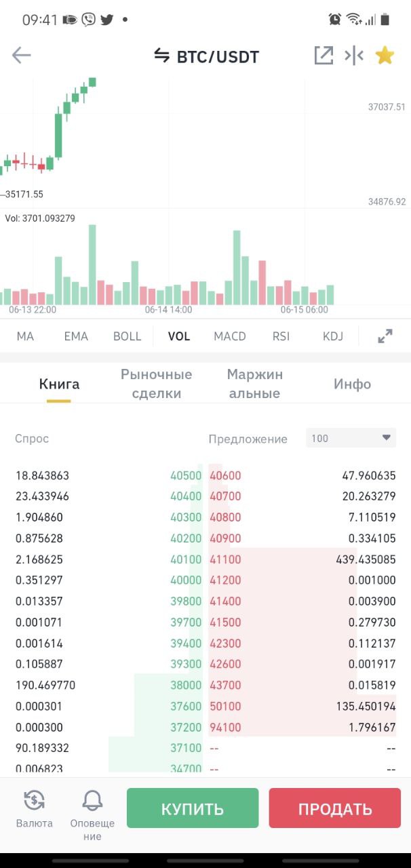Select the BOLL indicator
Image resolution: width=411 pixels, height=868 pixels.
(128, 336)
